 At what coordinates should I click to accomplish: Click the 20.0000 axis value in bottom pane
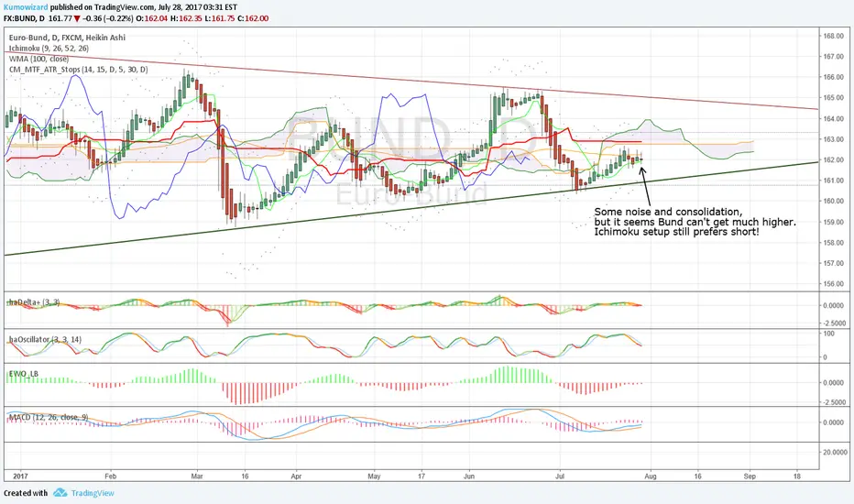pos(835,453)
